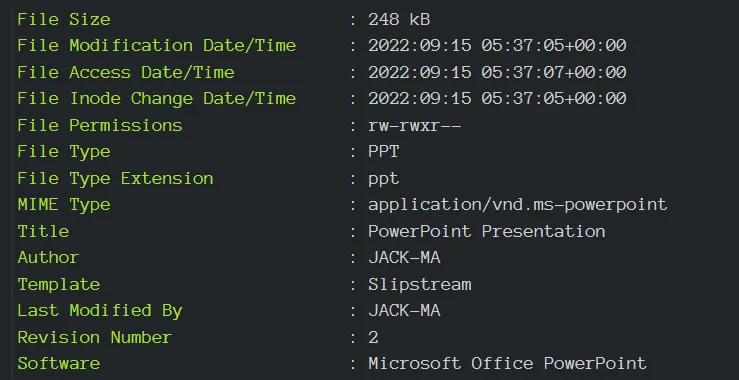Image resolution: width=739 pixels, height=380 pixels.
Task: Click the Title field label
Action: 43,231
